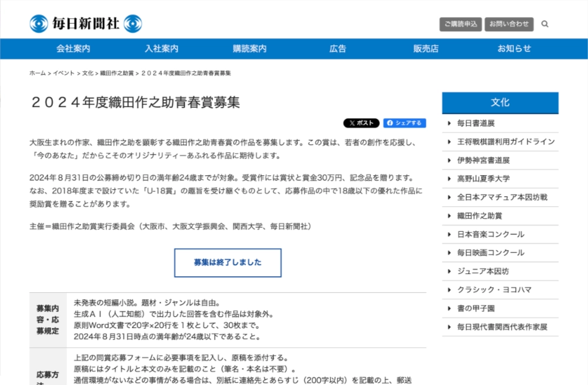The height and width of the screenshot is (385, 588).
Task: Click the 募集は終了しました button
Action: pyautogui.click(x=228, y=263)
